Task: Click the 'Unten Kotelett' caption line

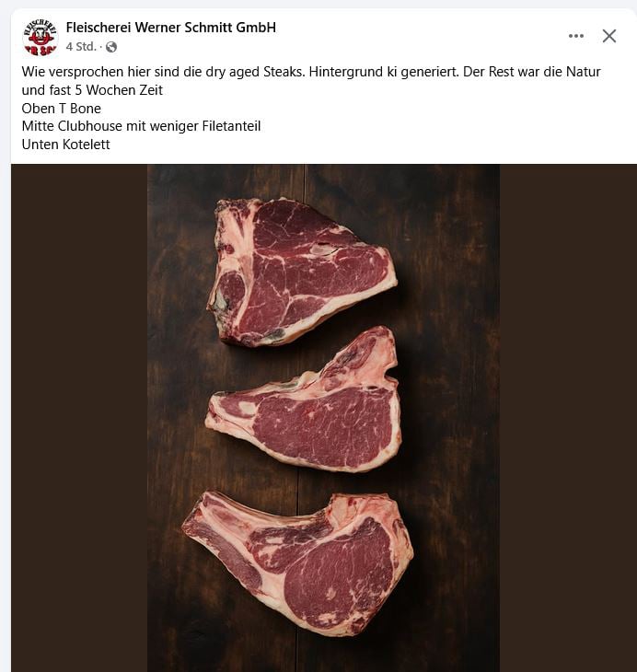Action: [66, 145]
